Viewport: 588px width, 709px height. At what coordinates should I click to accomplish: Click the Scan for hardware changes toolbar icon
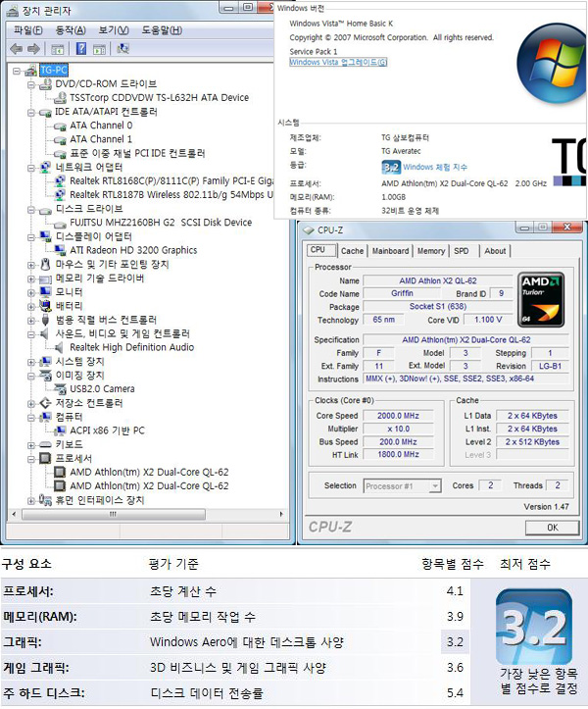[x=122, y=48]
